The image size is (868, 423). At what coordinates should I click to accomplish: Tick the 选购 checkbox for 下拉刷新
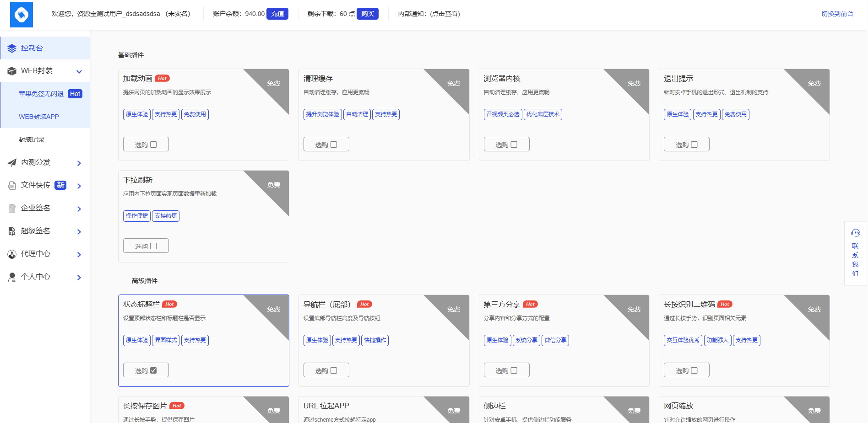[153, 246]
